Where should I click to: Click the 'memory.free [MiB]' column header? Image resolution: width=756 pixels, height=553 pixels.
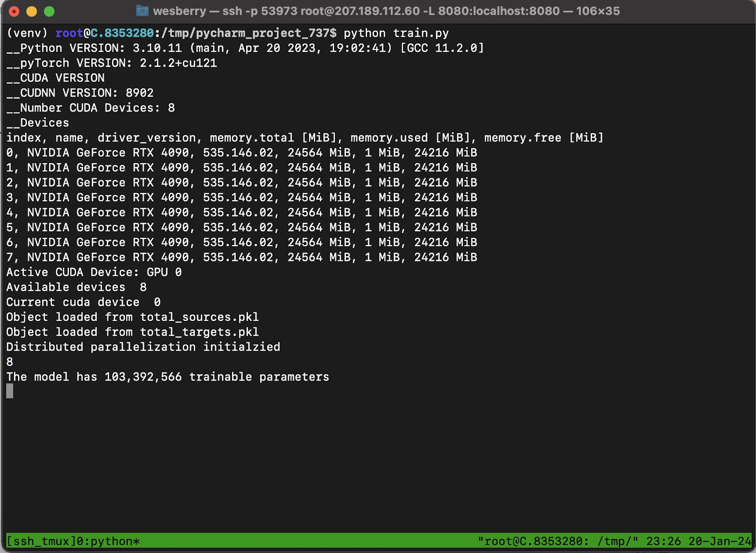point(544,138)
